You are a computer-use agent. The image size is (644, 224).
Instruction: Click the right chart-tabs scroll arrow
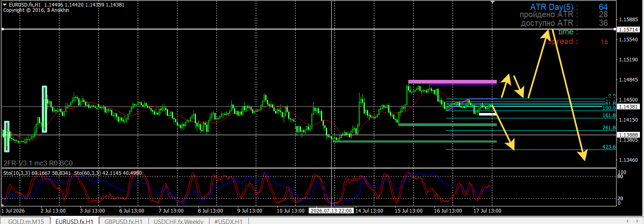coord(637,221)
